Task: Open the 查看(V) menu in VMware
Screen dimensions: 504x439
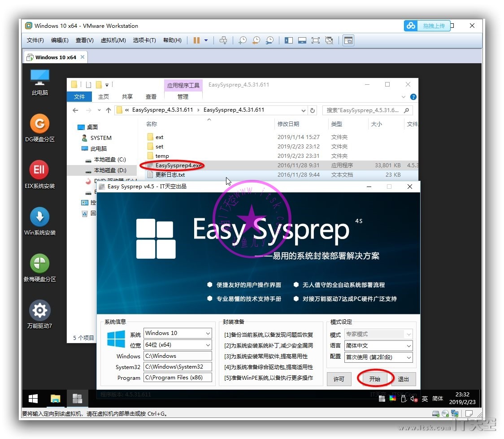Action: click(x=85, y=40)
